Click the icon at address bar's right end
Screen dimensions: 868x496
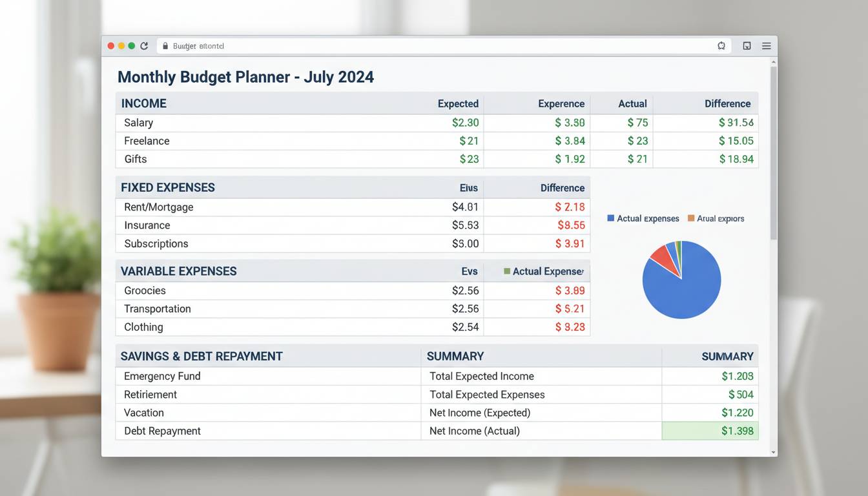(721, 46)
